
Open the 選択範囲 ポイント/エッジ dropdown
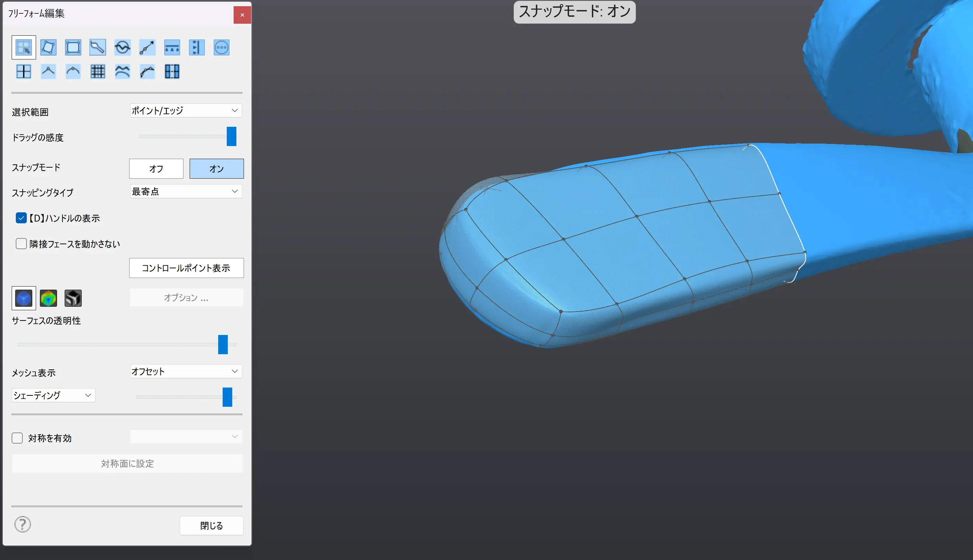pos(186,111)
